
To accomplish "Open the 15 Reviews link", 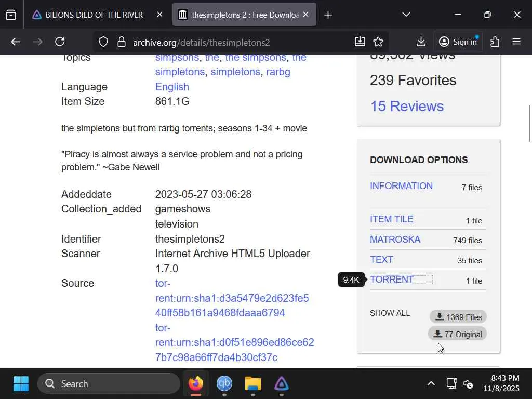I will (x=407, y=106).
